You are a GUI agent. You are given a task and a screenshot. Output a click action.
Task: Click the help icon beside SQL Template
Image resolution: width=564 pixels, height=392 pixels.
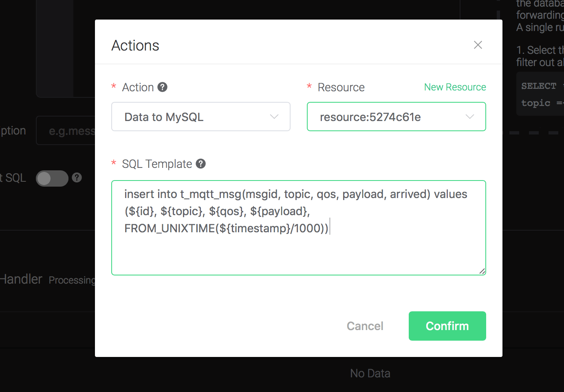point(200,164)
